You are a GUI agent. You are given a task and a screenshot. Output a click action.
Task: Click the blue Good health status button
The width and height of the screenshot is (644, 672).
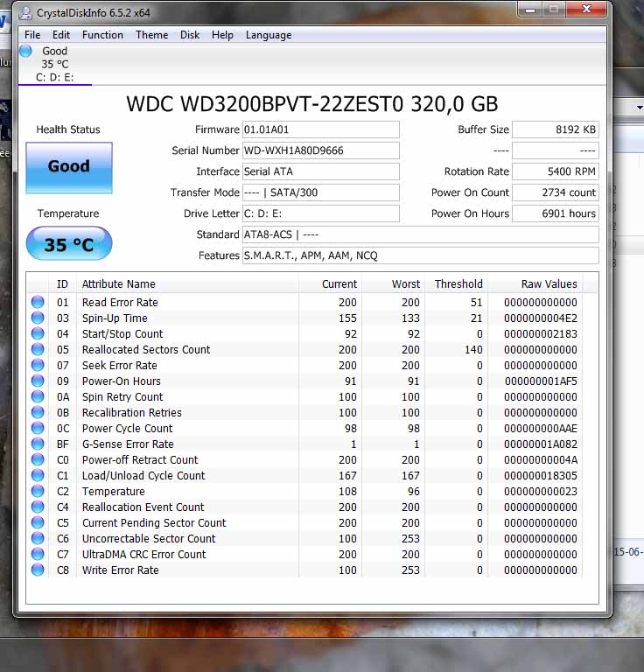click(69, 168)
